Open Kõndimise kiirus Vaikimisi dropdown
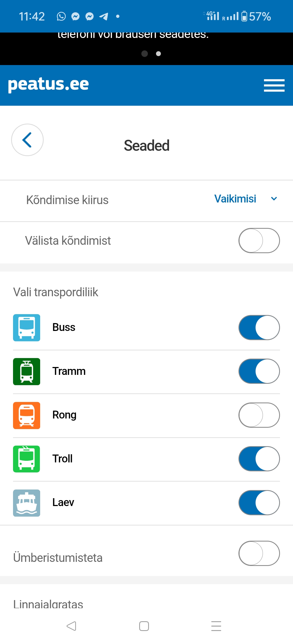Screen dimensions: 293x644 (x=235, y=199)
